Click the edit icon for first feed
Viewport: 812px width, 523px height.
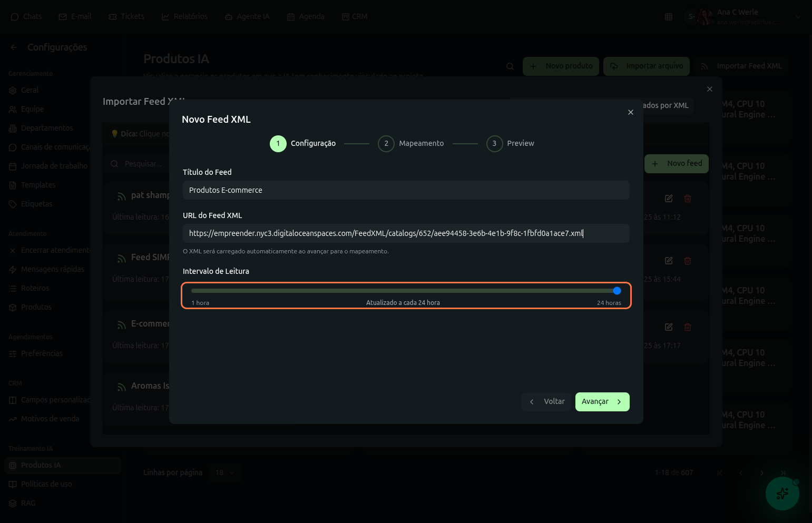pos(669,199)
